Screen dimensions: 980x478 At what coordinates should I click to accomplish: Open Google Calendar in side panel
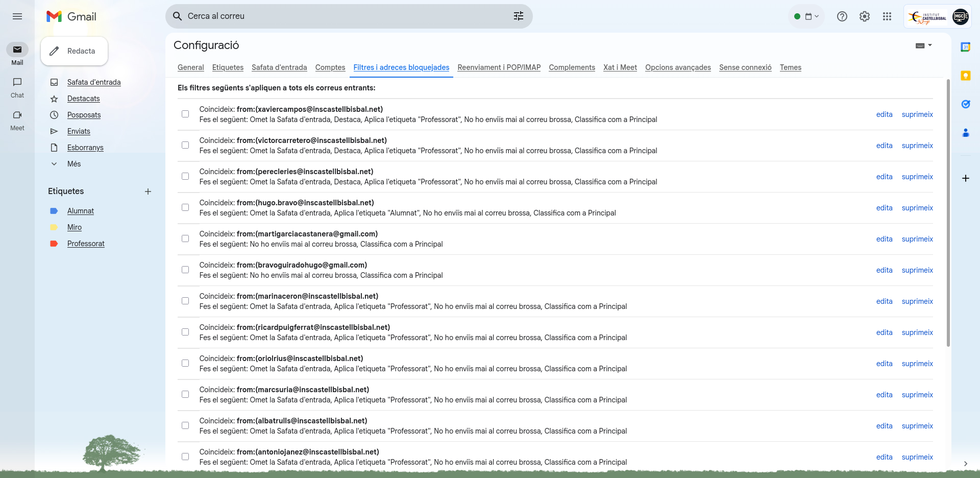pos(965,47)
